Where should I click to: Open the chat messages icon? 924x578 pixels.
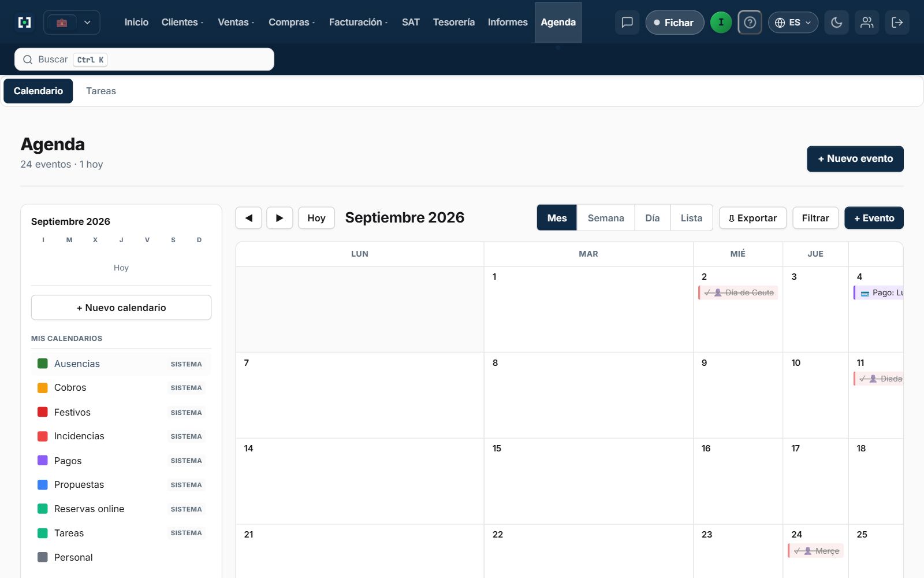[x=627, y=23]
